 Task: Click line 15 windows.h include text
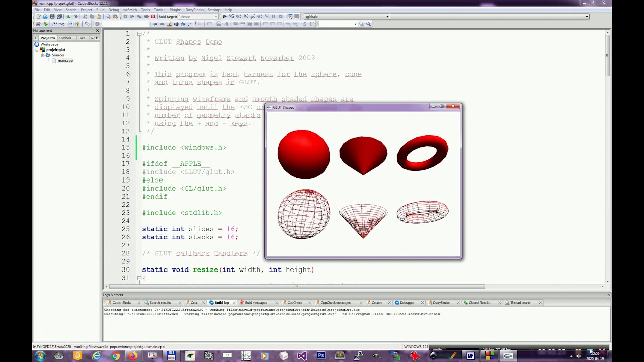[x=184, y=147]
